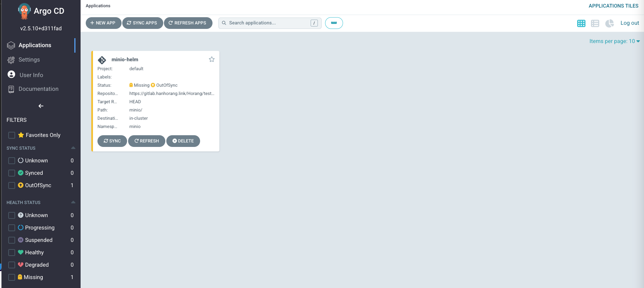The width and height of the screenshot is (644, 288).
Task: Check the Missing health filter
Action: 12,277
